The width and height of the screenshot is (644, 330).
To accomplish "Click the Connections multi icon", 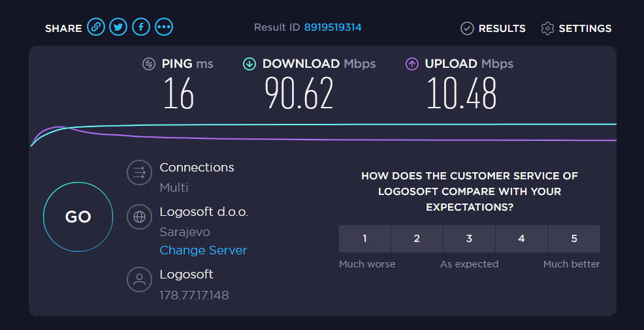I will tap(139, 173).
